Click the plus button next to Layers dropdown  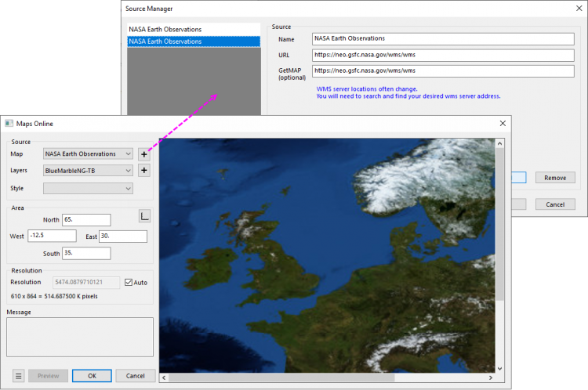click(x=144, y=171)
